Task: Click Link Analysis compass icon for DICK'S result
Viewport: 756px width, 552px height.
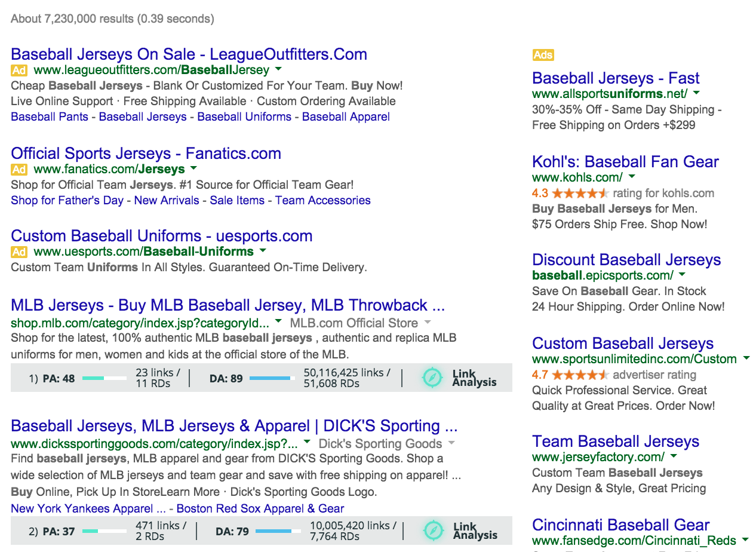Action: (x=434, y=530)
